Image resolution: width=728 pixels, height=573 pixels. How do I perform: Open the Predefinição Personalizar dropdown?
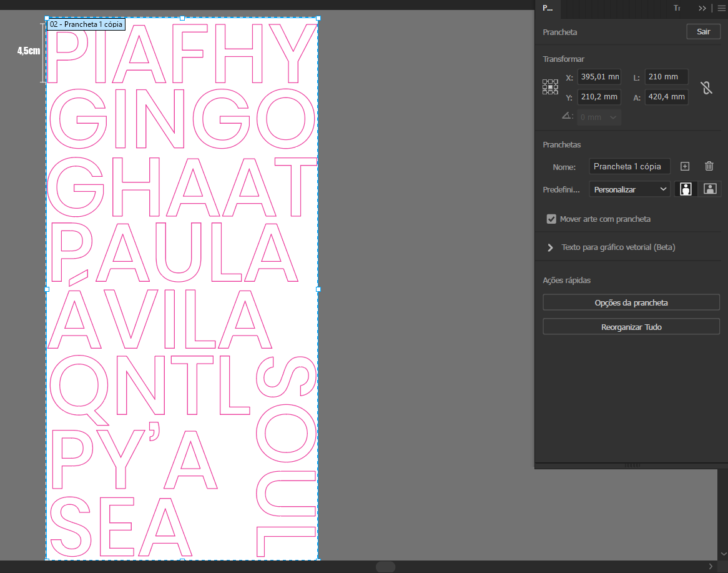point(629,189)
